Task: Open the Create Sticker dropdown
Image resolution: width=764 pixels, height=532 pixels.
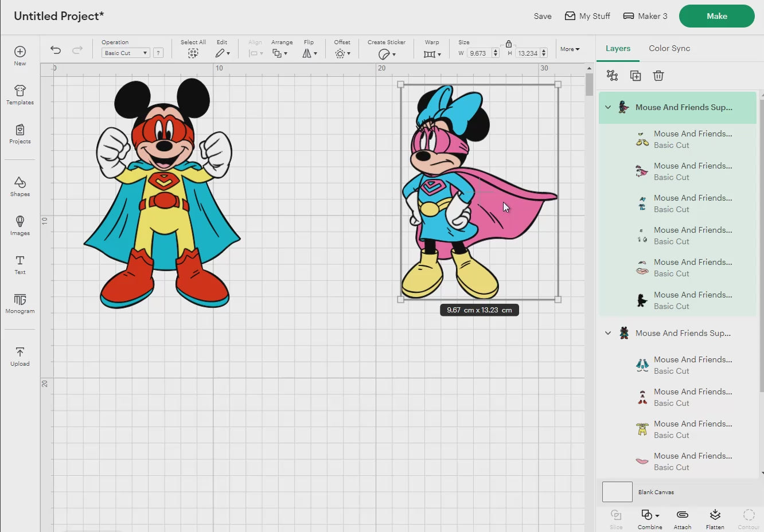Action: 387,54
